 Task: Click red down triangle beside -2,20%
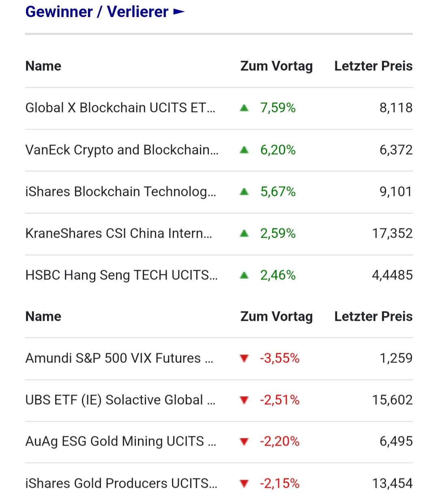pos(244,442)
